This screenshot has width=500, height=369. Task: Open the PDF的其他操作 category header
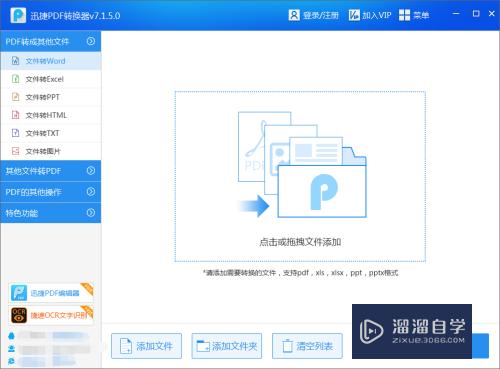pos(51,192)
